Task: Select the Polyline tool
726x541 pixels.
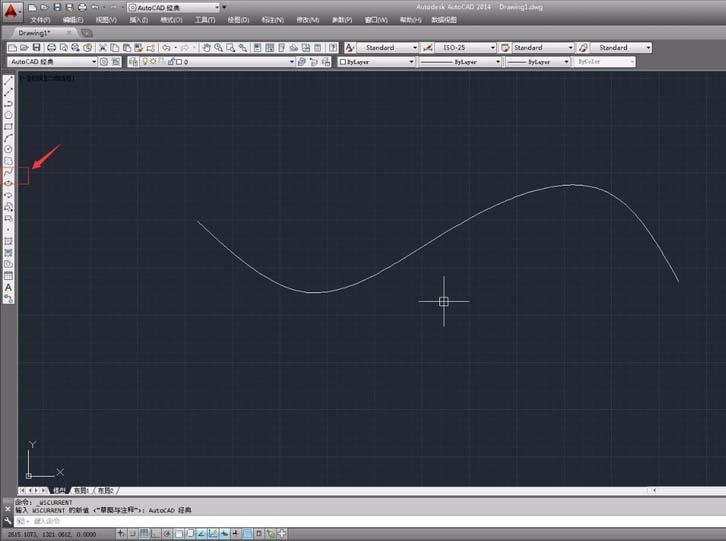Action: 8,104
